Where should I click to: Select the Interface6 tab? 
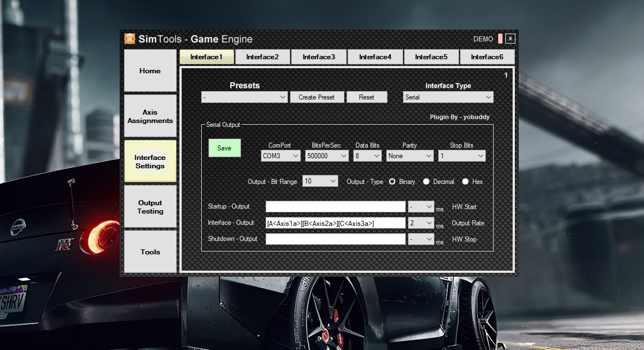pyautogui.click(x=487, y=56)
